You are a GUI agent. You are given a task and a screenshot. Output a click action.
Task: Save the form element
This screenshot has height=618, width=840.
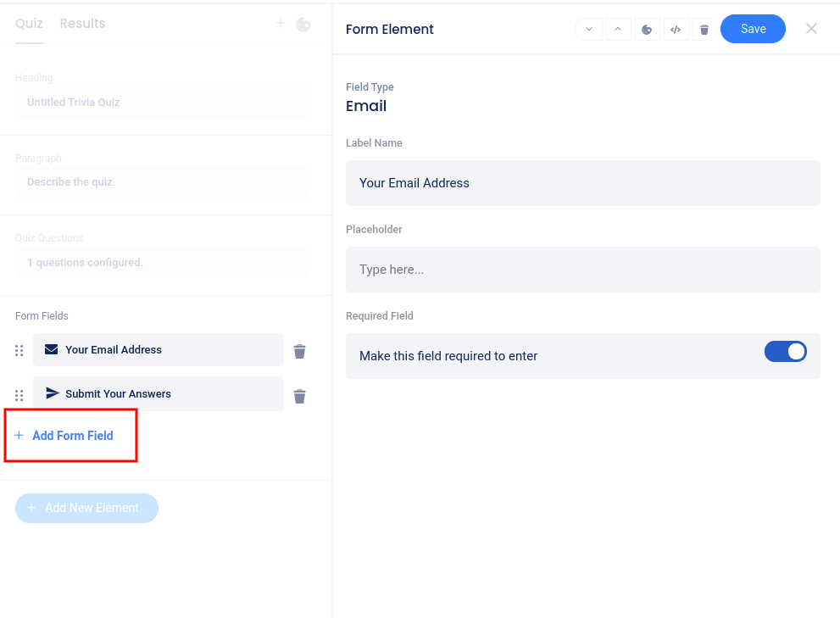point(752,29)
